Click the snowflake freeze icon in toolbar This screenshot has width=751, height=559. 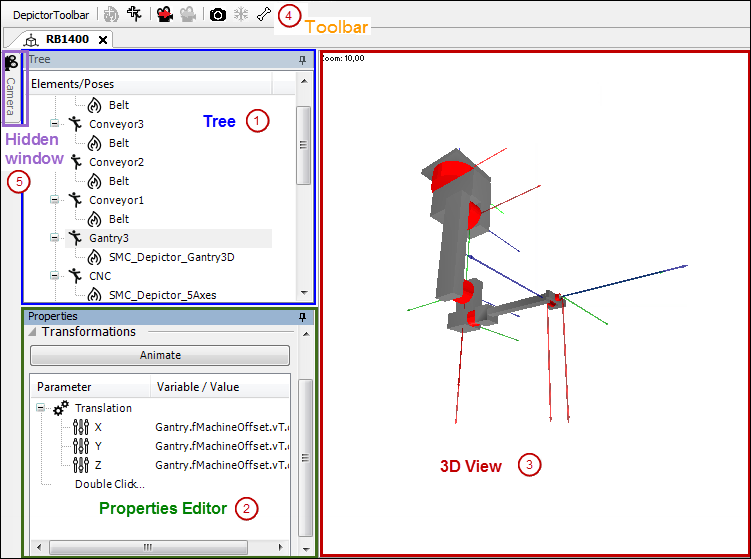241,15
